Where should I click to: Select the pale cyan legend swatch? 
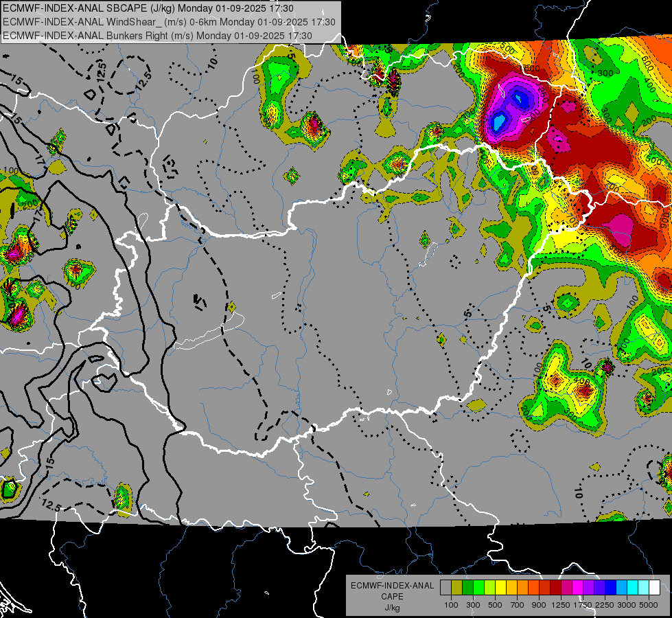[644, 588]
